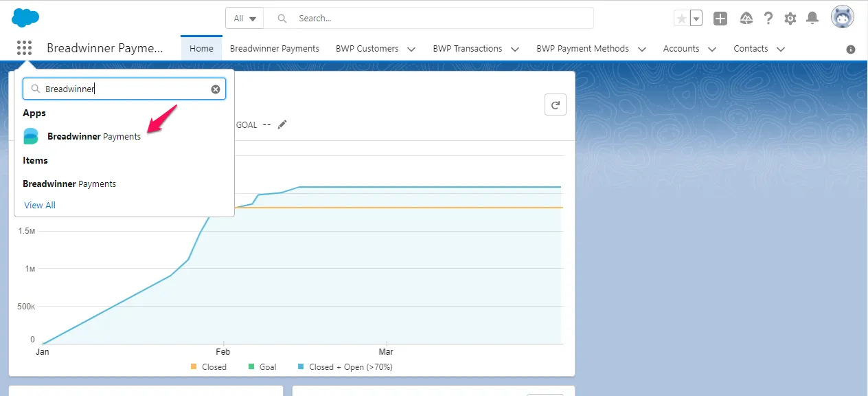The image size is (868, 396).
Task: Open the user profile avatar
Action: (843, 17)
